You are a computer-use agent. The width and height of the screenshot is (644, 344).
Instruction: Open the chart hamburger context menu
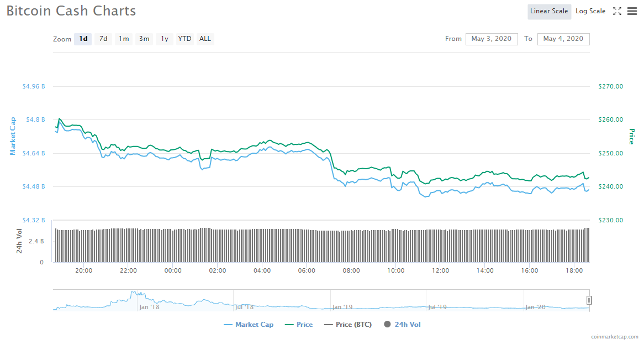pyautogui.click(x=632, y=11)
